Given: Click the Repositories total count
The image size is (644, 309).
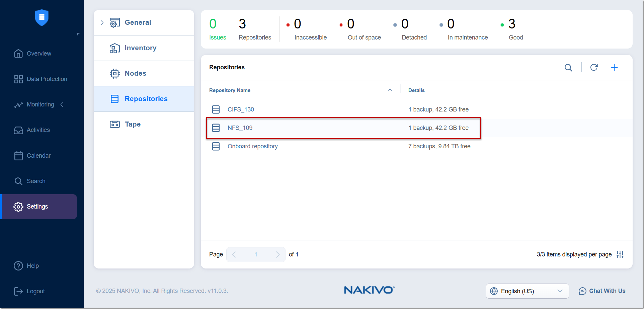Looking at the screenshot, I should (x=255, y=29).
